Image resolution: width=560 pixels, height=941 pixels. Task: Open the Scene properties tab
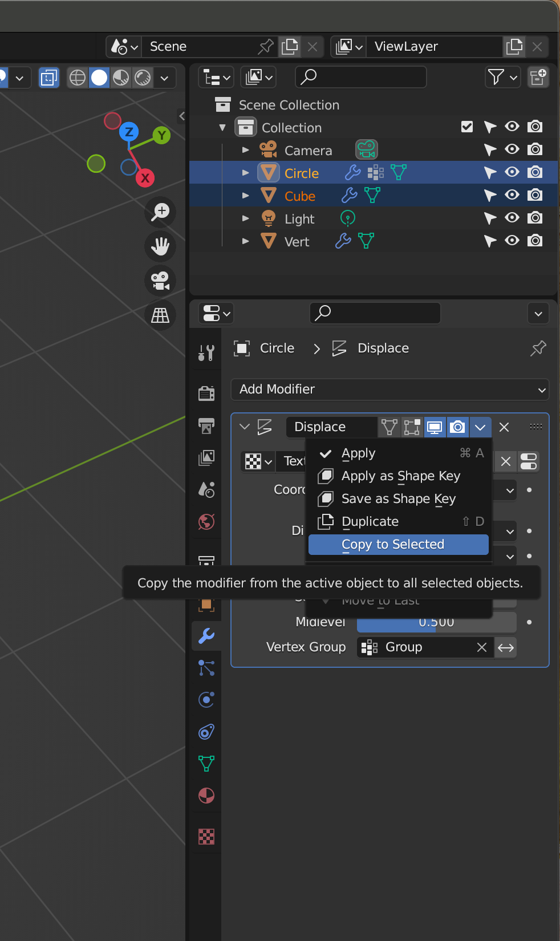tap(206, 489)
